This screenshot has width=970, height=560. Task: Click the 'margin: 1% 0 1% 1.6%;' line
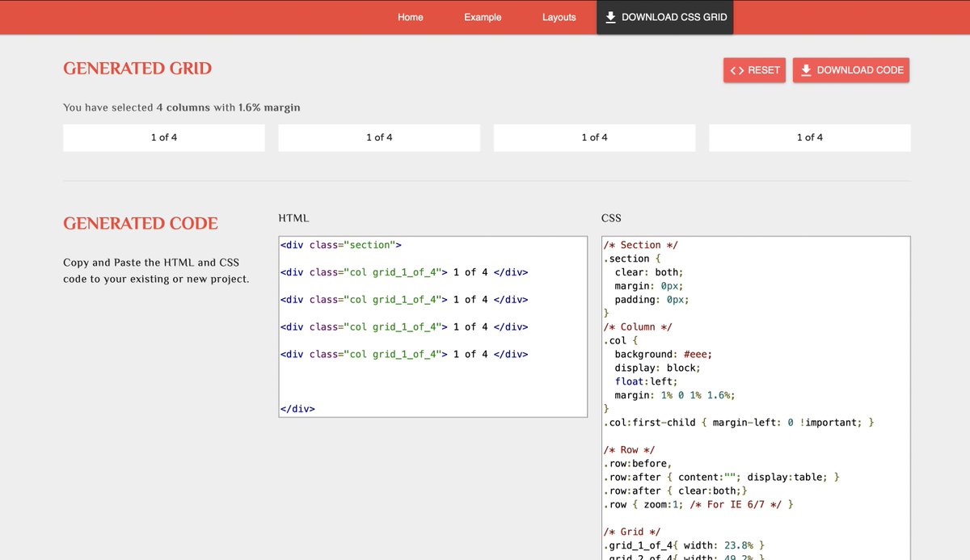point(675,395)
